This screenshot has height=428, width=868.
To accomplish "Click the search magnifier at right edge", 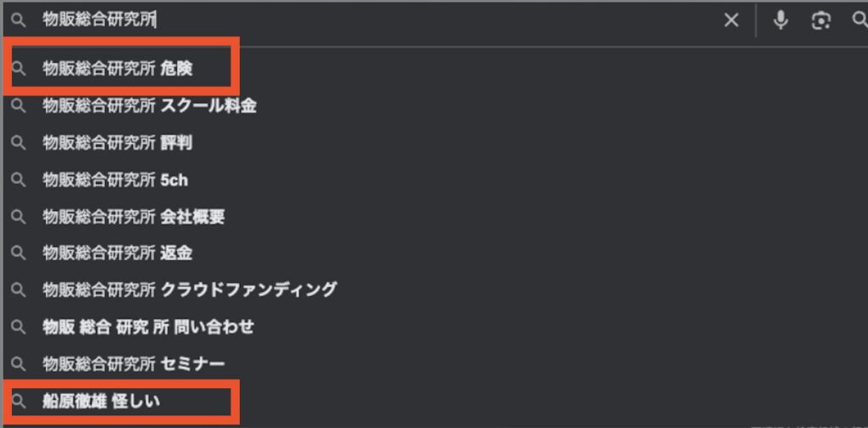I will [857, 20].
